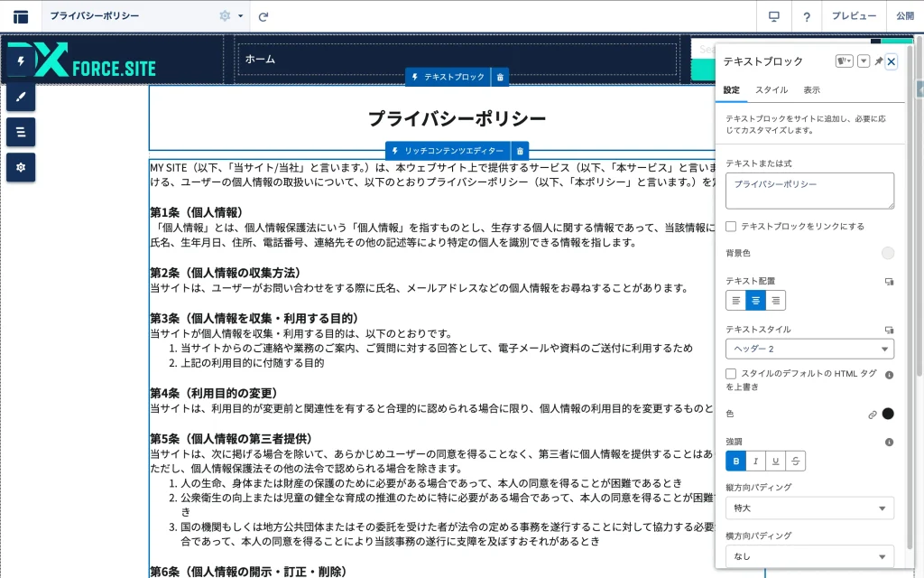Delete the テキストブロック component via trash icon
The width and height of the screenshot is (924, 578).
pos(500,77)
